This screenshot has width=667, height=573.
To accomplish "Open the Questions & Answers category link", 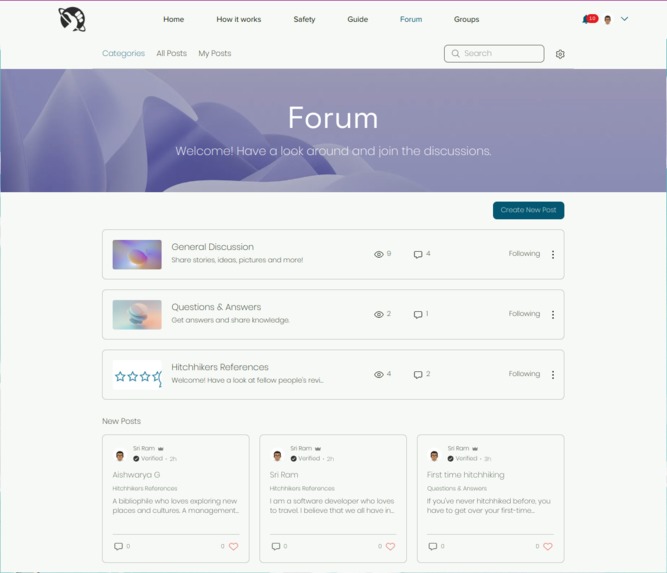I will coord(216,307).
